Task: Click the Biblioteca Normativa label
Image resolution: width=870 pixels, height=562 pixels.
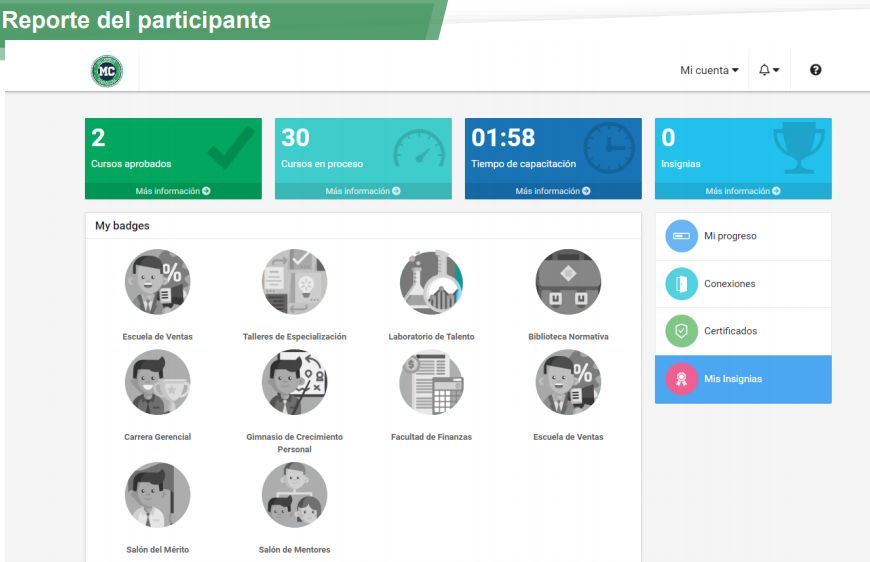Action: pos(568,337)
